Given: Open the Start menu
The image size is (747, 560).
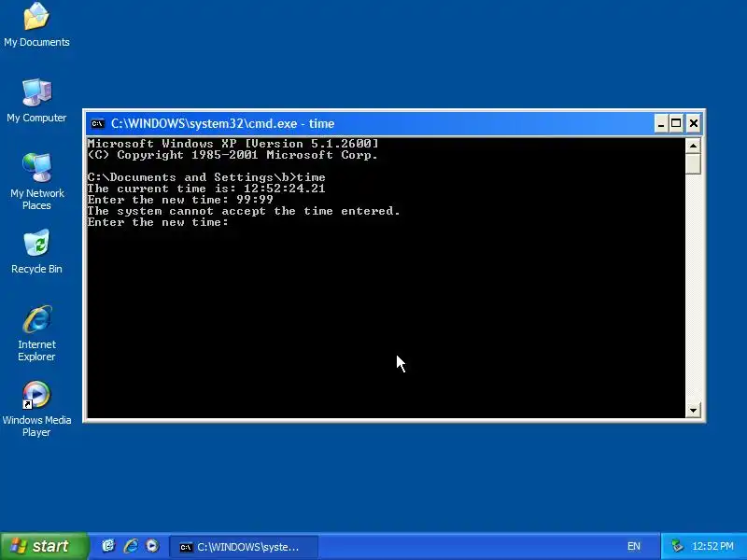Looking at the screenshot, I should coord(44,546).
